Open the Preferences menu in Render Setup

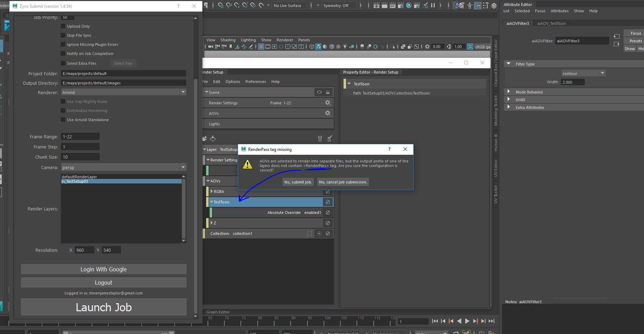tap(255, 82)
